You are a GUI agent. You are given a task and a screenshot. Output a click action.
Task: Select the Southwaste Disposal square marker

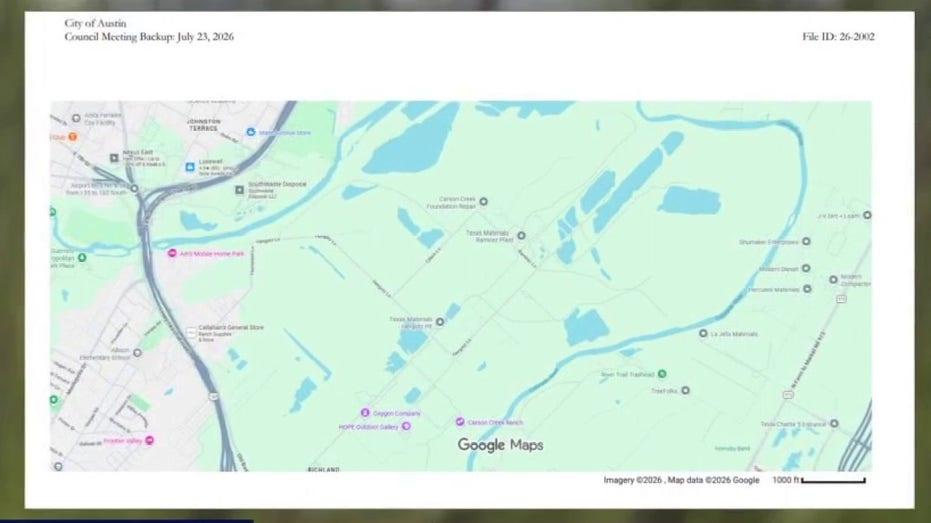tap(239, 190)
